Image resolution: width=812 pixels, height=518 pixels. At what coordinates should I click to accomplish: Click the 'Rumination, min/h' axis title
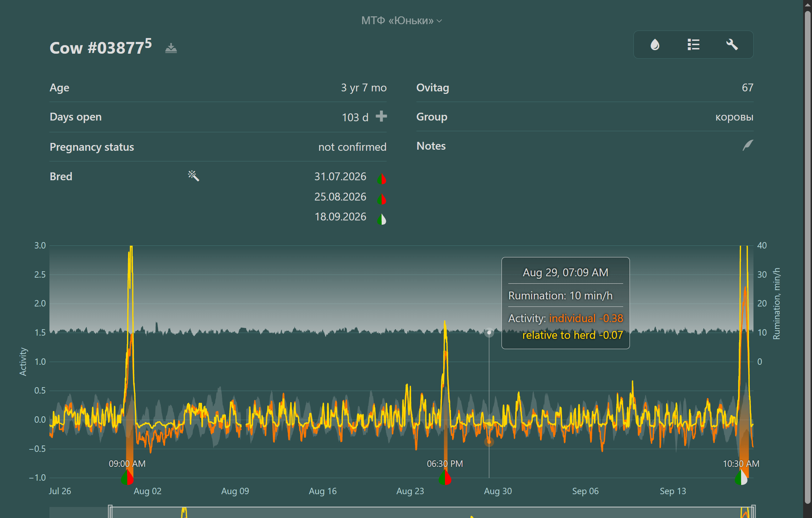click(x=776, y=304)
